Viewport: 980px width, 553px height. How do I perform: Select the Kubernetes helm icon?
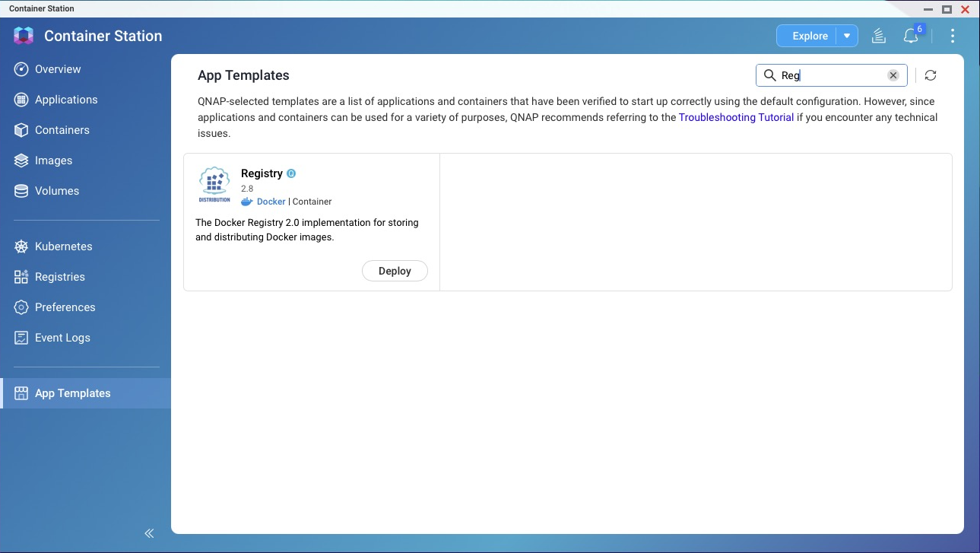(21, 246)
